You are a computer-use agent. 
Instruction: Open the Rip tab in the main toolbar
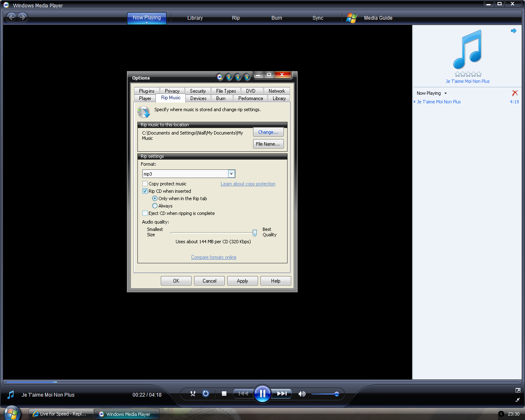[236, 18]
